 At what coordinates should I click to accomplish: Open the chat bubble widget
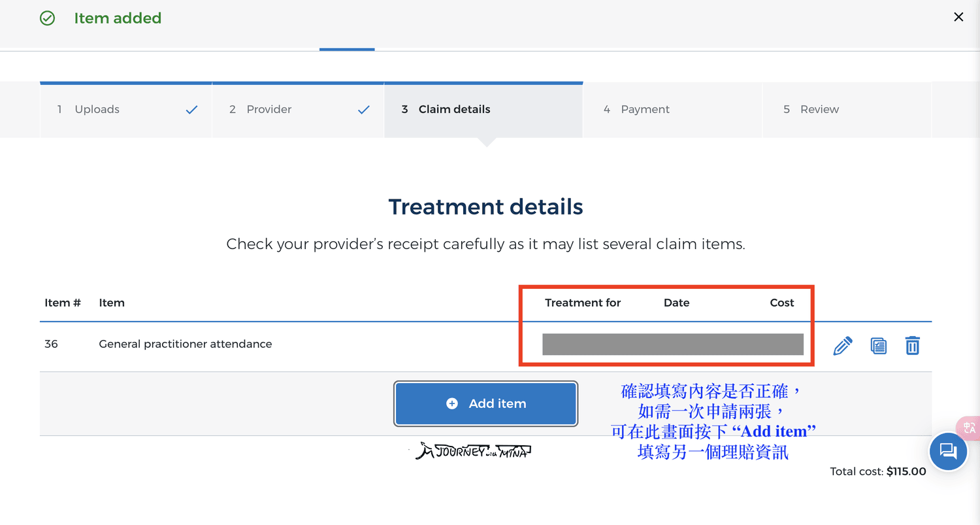(948, 451)
